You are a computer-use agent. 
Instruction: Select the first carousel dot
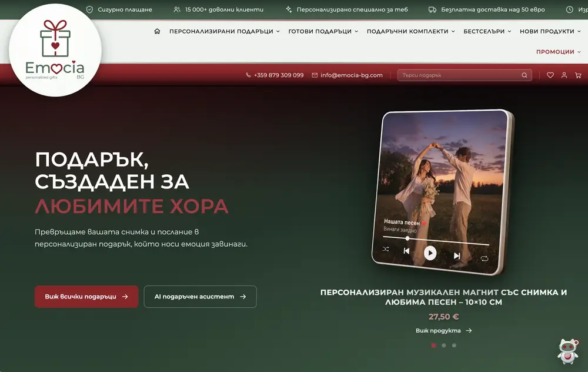(x=433, y=346)
